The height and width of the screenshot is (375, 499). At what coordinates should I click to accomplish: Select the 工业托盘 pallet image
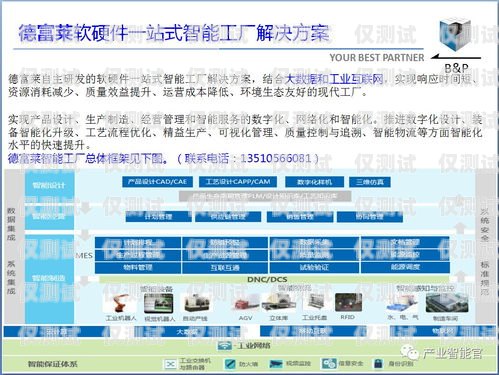[x=314, y=303]
